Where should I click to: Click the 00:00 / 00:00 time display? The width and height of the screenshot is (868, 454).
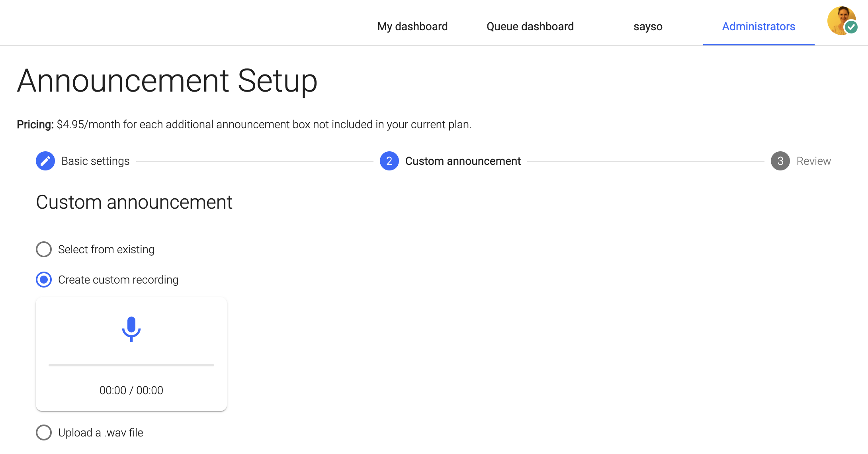[131, 390]
